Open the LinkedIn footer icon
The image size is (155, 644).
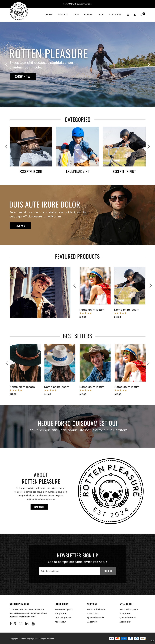tap(27, 624)
